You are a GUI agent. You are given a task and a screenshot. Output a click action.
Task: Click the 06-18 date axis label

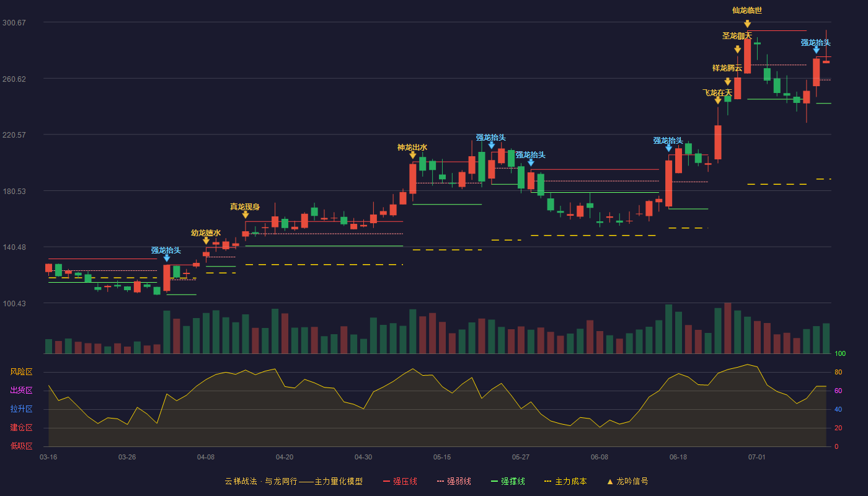point(678,457)
